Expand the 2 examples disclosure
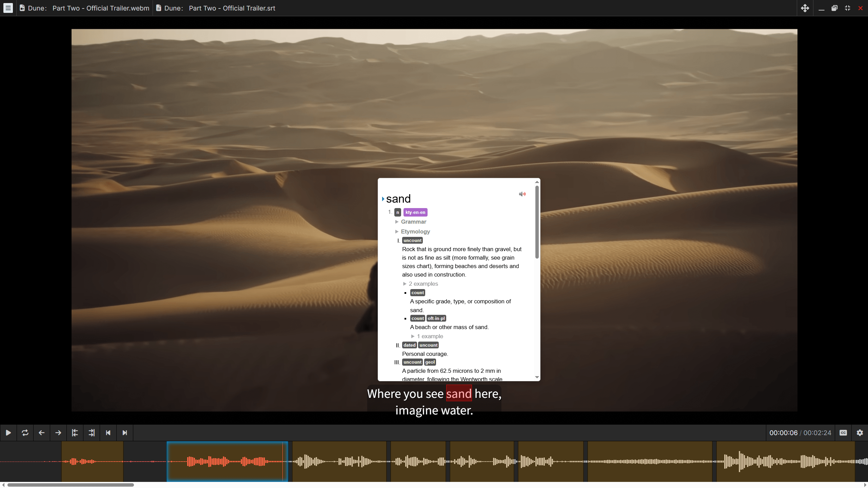This screenshot has height=488, width=868. click(420, 284)
